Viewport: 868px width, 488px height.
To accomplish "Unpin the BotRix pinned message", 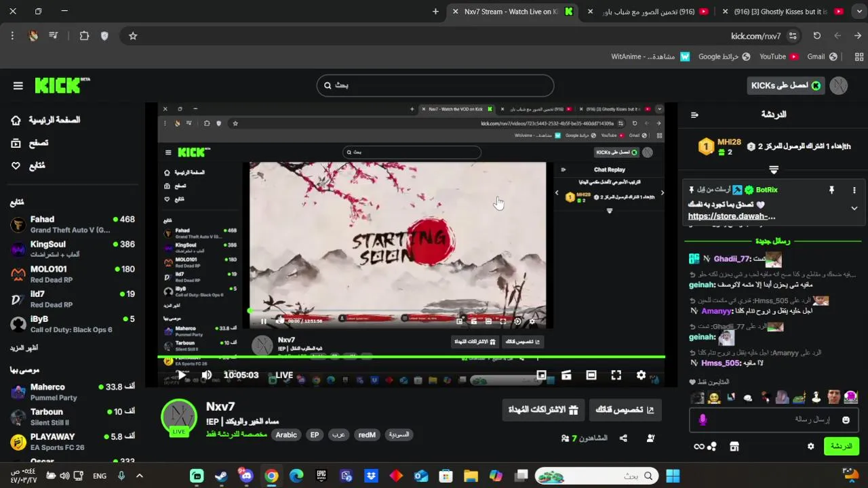I will (x=831, y=190).
